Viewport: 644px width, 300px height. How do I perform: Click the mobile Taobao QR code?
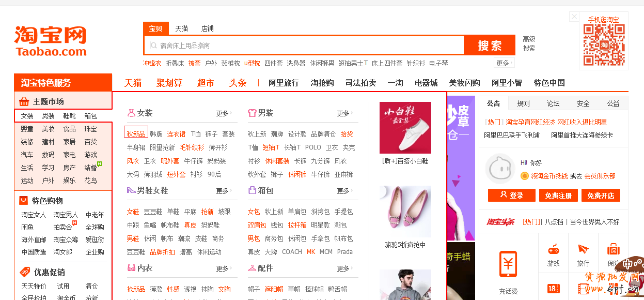(x=603, y=45)
